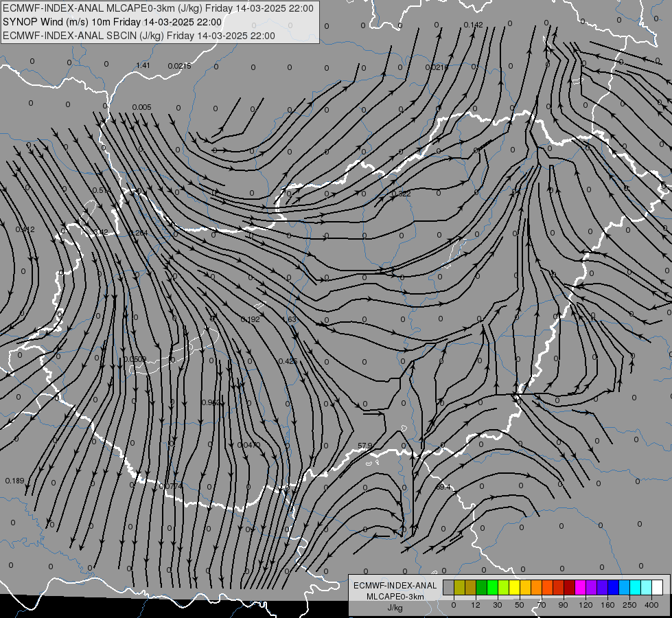672x618 pixels.
Task: Click the white swatch at legend end
Action: [658, 588]
